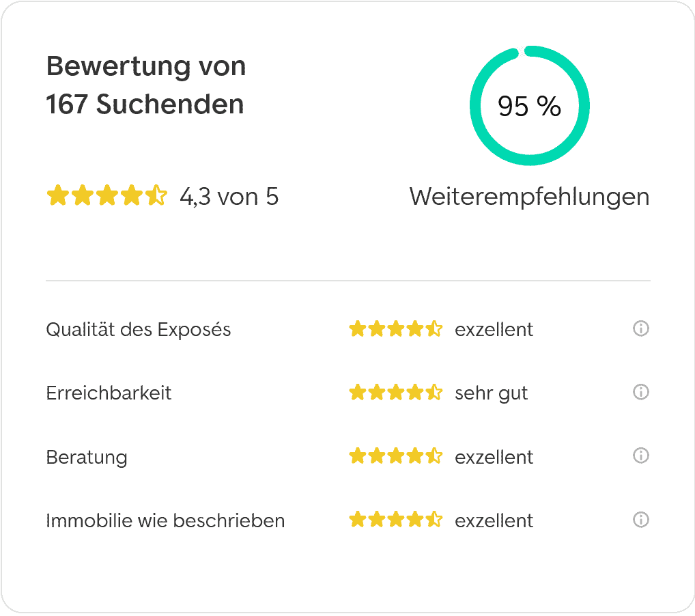Click star rating for Qualität des Exposés
695x616 pixels.
tap(396, 329)
